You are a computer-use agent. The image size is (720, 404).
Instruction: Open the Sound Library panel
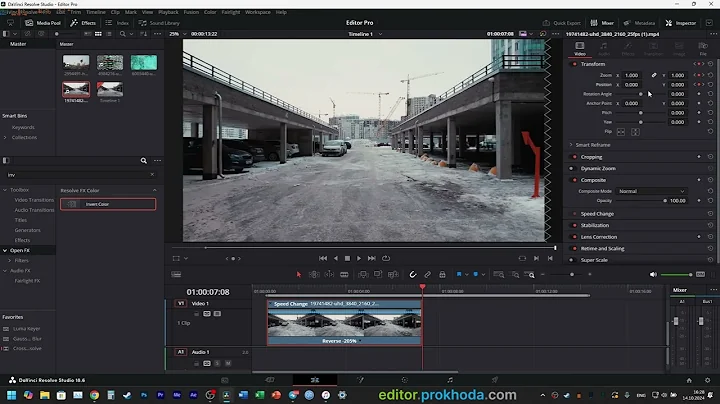coord(159,23)
